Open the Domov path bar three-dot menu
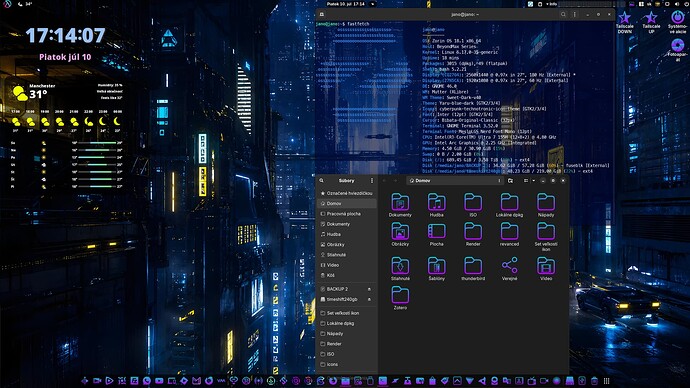Image resolution: width=690 pixels, height=388 pixels. (499, 180)
